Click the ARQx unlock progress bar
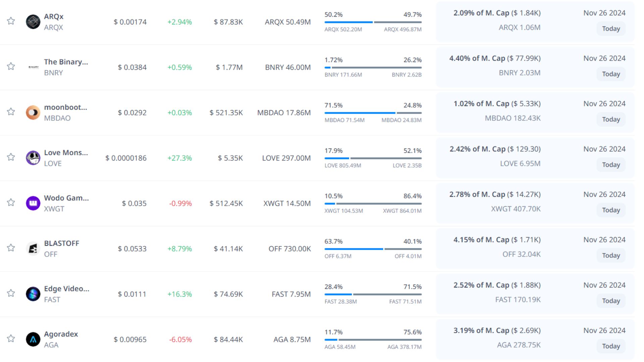The image size is (644, 362). point(373,22)
